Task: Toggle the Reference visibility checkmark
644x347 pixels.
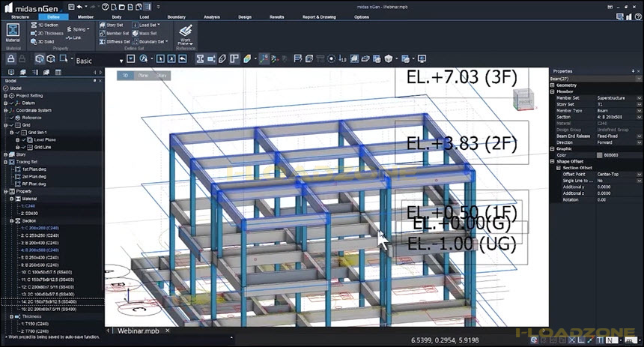Action: coord(11,118)
